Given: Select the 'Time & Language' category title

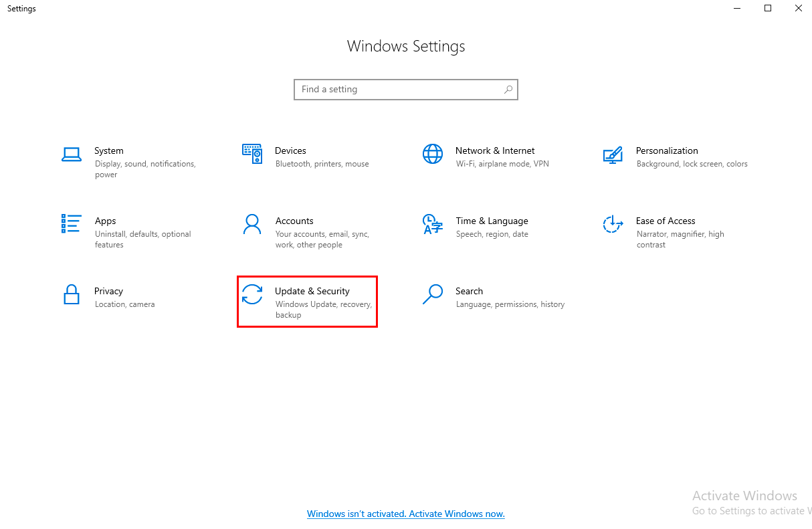Looking at the screenshot, I should click(492, 221).
